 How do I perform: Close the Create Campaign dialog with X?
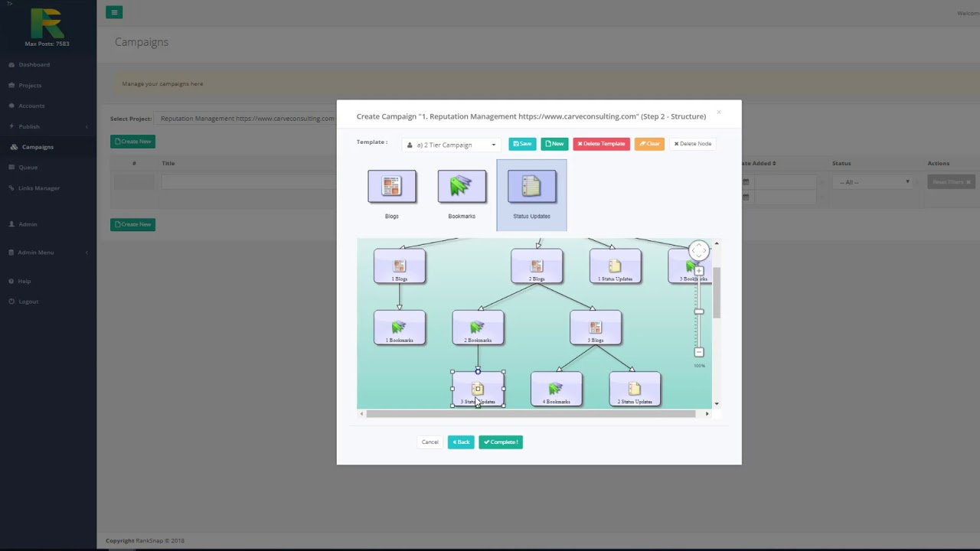point(718,113)
